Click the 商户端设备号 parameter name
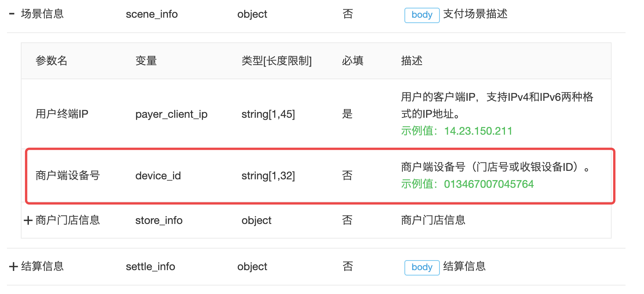The width and height of the screenshot is (644, 294). [68, 175]
